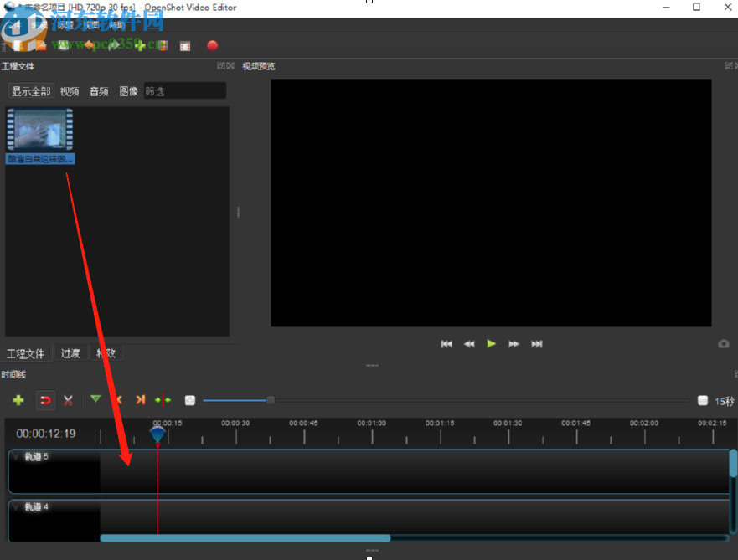Image resolution: width=738 pixels, height=560 pixels.
Task: Switch to the 工程文件 bottom tab
Action: click(x=26, y=353)
